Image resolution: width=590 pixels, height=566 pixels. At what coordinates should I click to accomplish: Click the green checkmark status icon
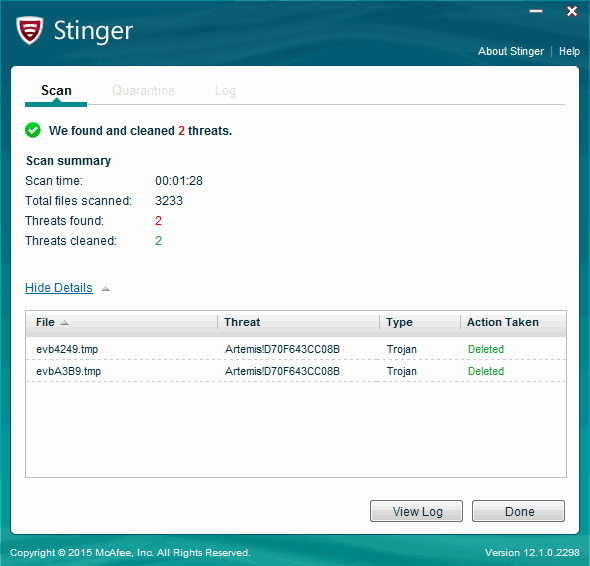pyautogui.click(x=33, y=130)
